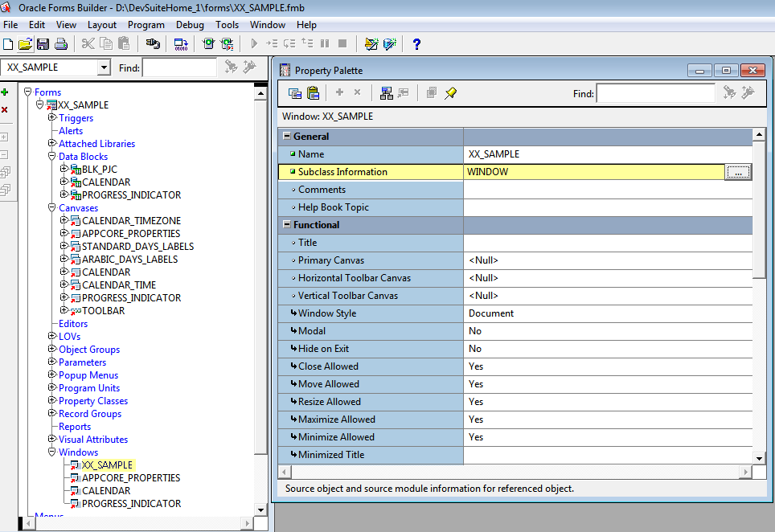
Task: Expand the Triggers node in the tree
Action: [x=52, y=118]
